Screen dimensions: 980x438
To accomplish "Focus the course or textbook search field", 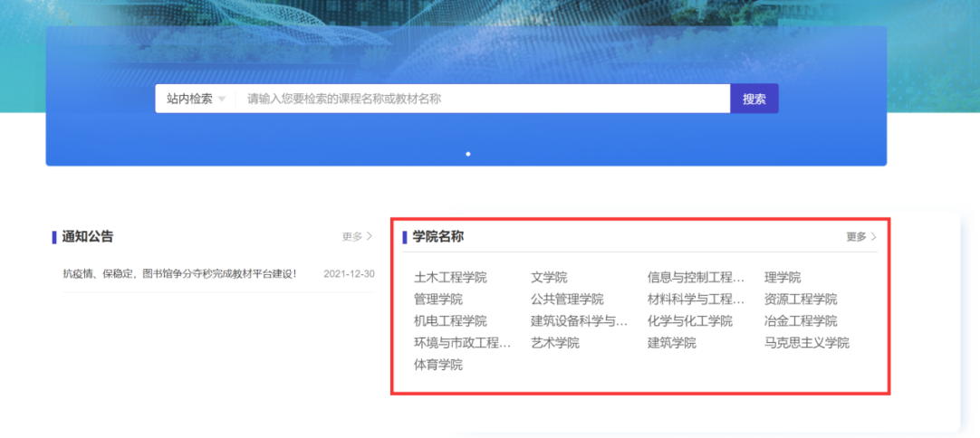I will click(x=483, y=99).
